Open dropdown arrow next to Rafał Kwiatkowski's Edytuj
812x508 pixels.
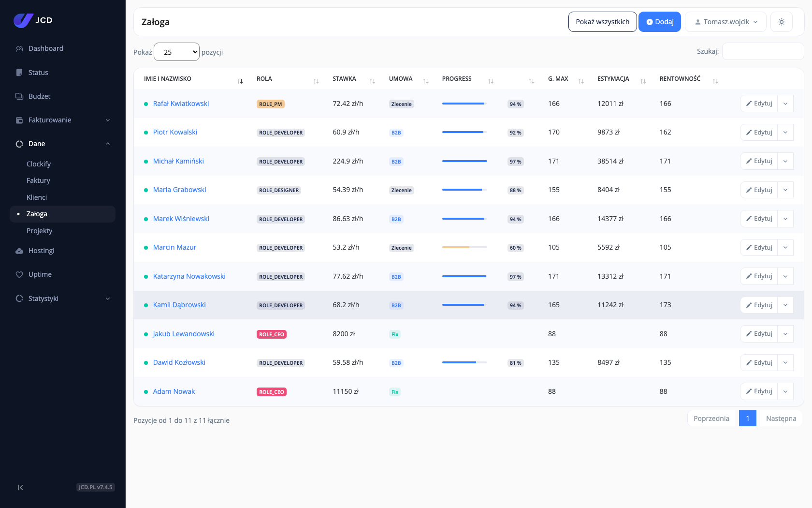pyautogui.click(x=785, y=104)
